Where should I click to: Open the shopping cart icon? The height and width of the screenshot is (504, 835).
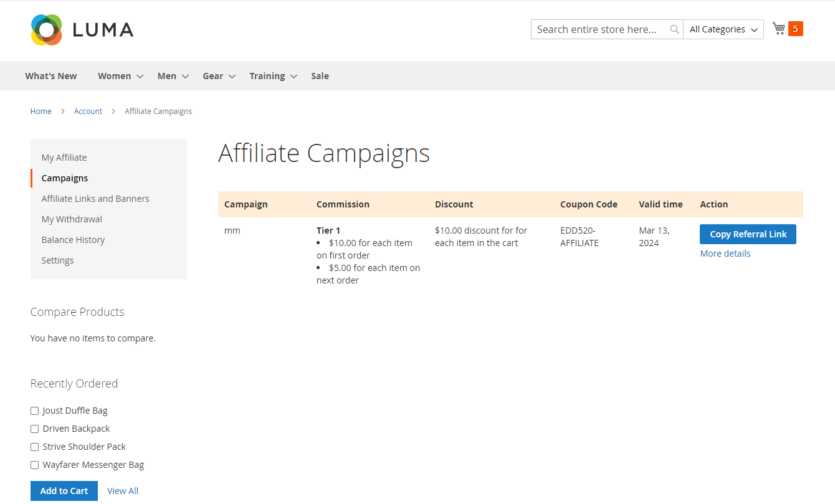[778, 29]
